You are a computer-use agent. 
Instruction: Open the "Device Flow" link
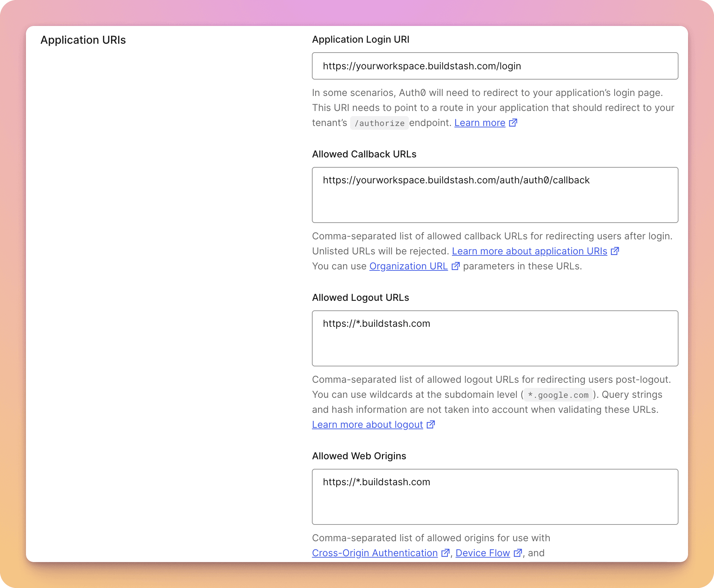click(x=483, y=553)
